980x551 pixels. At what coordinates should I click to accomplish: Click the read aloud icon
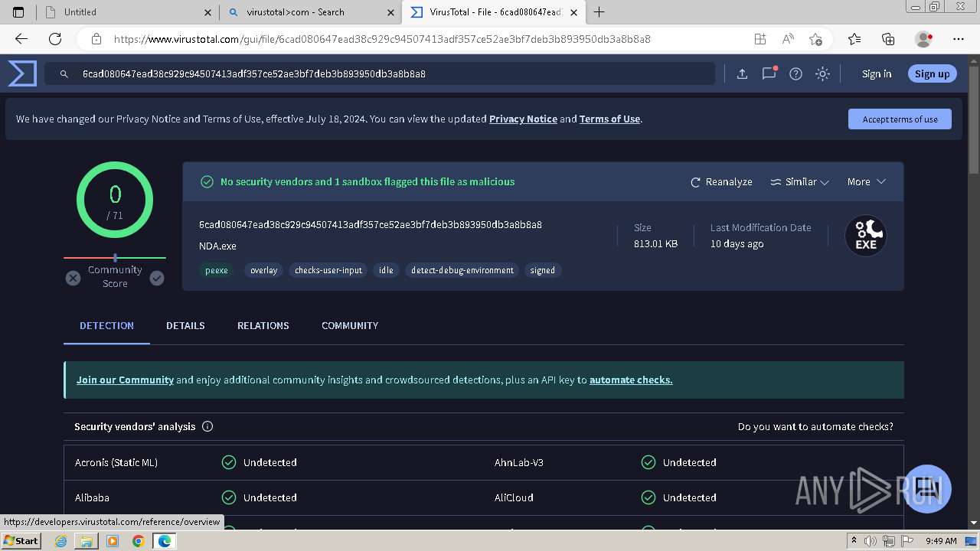pyautogui.click(x=788, y=39)
